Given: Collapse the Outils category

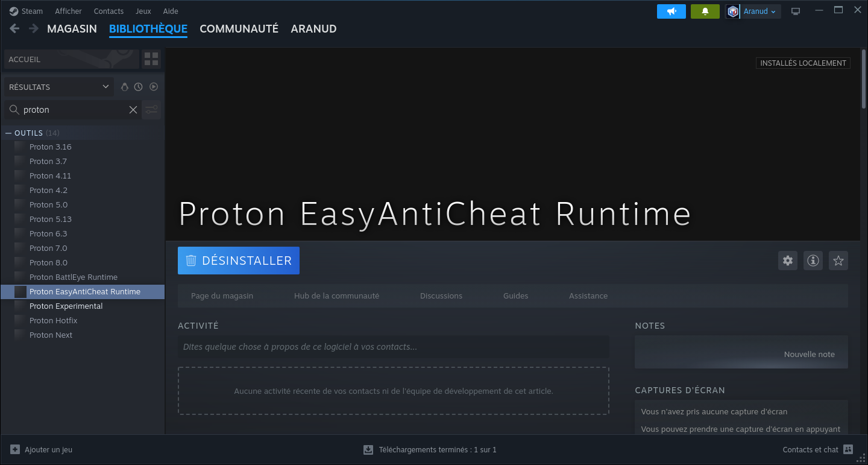Looking at the screenshot, I should (8, 133).
